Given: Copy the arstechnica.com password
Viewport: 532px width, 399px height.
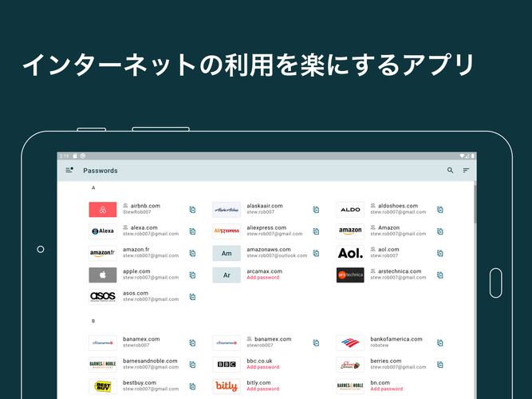Looking at the screenshot, I should coord(440,275).
